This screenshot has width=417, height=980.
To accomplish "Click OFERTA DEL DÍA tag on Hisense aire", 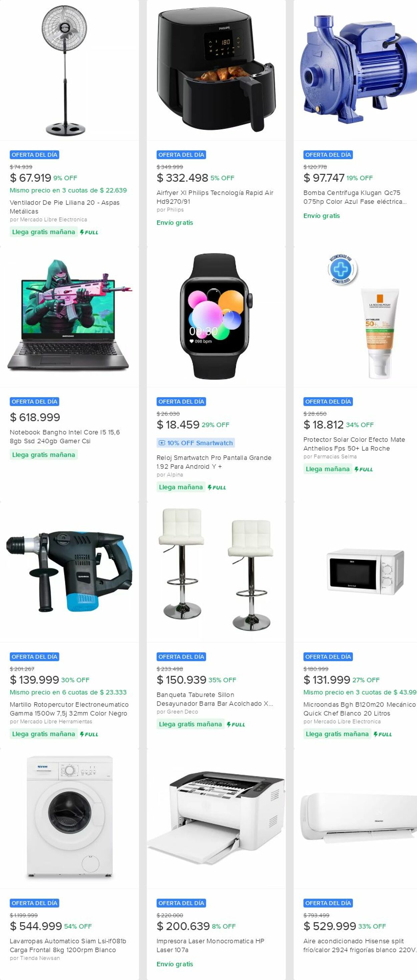I will [x=328, y=903].
